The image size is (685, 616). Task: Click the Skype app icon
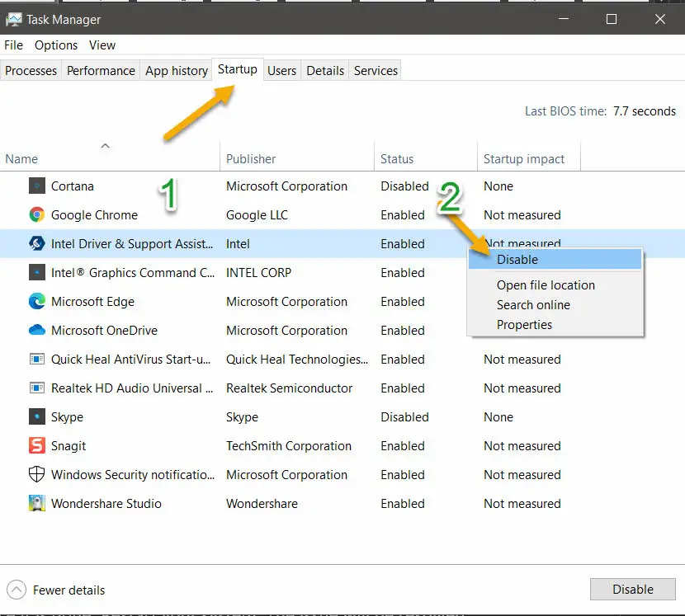click(x=37, y=416)
